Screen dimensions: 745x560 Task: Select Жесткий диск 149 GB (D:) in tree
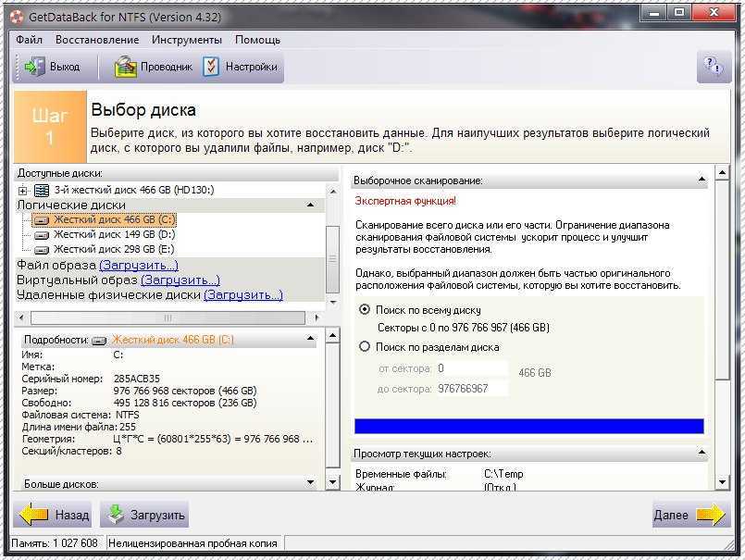click(114, 235)
